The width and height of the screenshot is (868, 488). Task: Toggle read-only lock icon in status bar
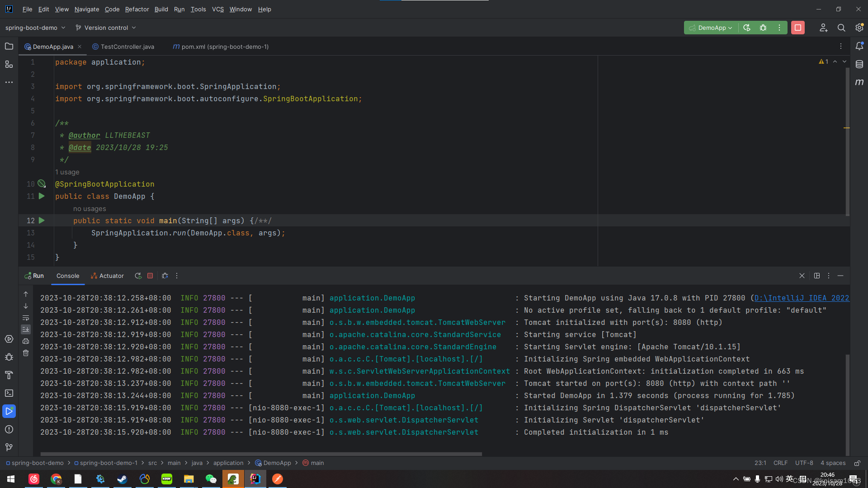857,463
